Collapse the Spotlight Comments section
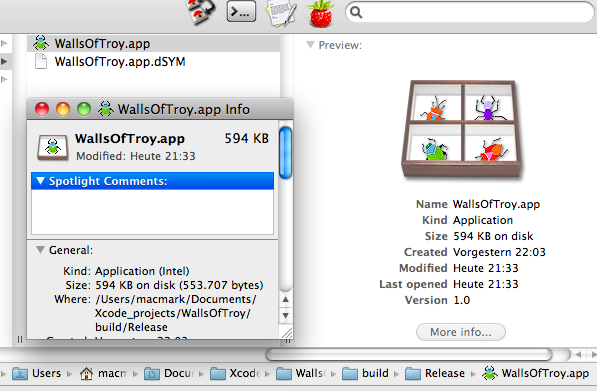 [x=40, y=181]
